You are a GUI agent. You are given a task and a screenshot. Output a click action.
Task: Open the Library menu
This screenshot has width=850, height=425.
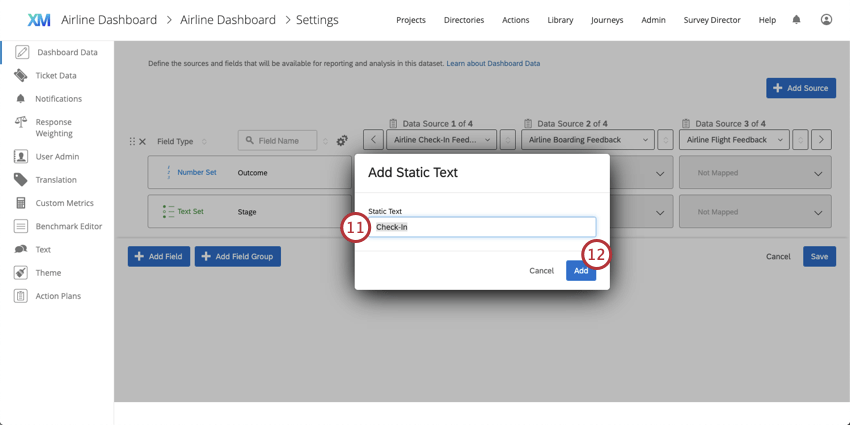560,20
